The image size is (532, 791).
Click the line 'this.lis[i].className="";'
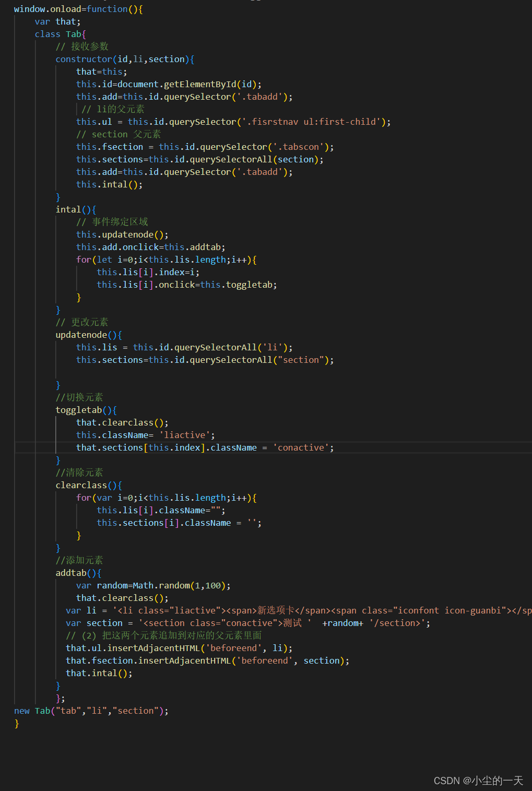(161, 510)
